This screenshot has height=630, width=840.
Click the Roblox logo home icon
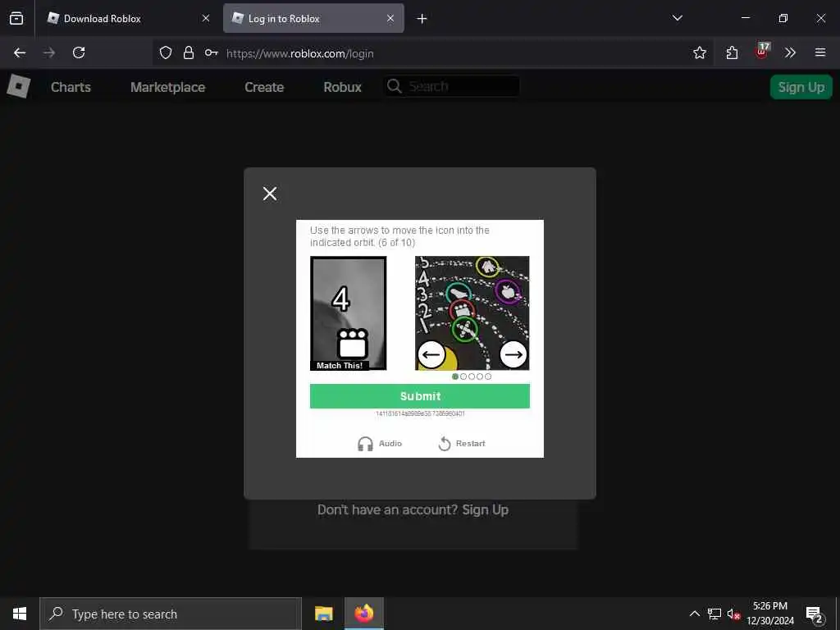pyautogui.click(x=18, y=86)
